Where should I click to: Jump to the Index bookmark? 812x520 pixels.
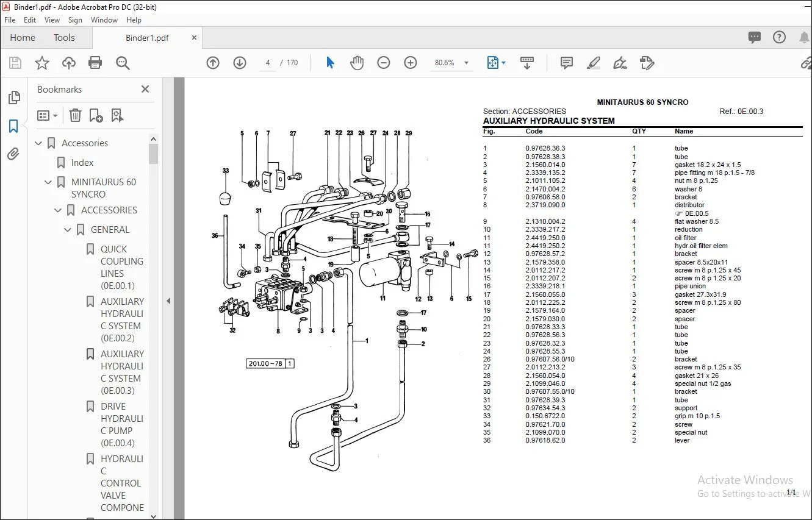(x=82, y=163)
